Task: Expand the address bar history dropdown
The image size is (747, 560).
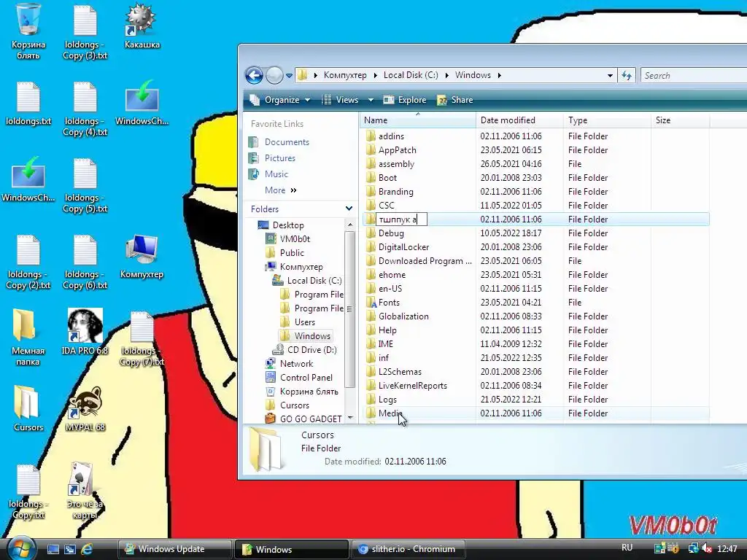Action: (610, 75)
